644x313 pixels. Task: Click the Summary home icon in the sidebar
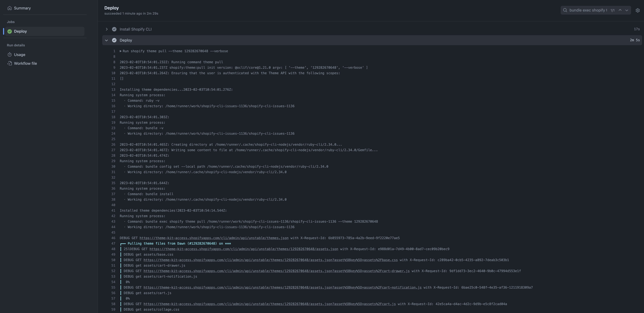pyautogui.click(x=9, y=8)
